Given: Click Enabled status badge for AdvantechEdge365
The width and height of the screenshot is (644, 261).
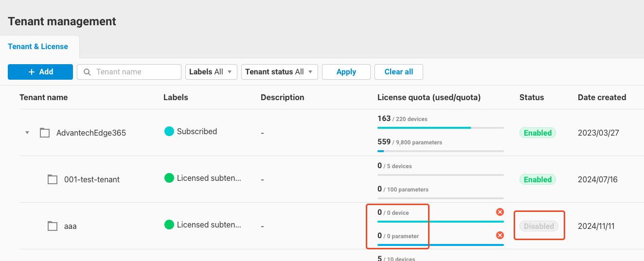Looking at the screenshot, I should (x=537, y=133).
